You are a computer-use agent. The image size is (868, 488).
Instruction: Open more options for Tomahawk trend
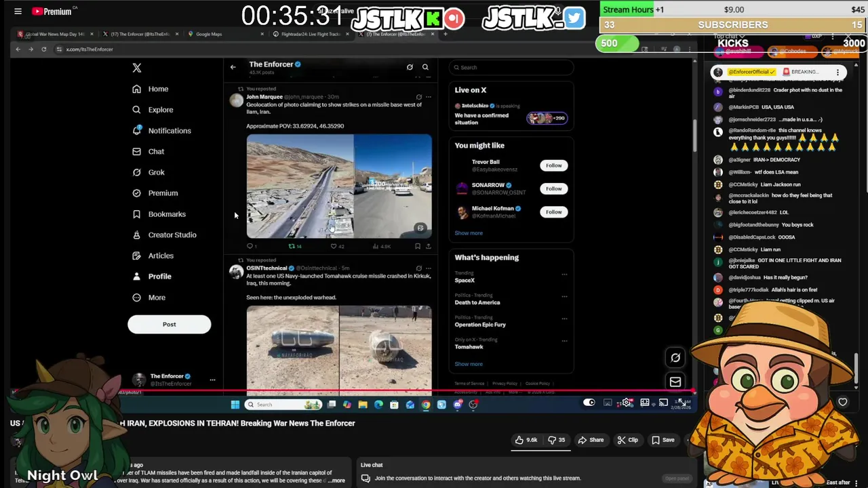(x=564, y=341)
